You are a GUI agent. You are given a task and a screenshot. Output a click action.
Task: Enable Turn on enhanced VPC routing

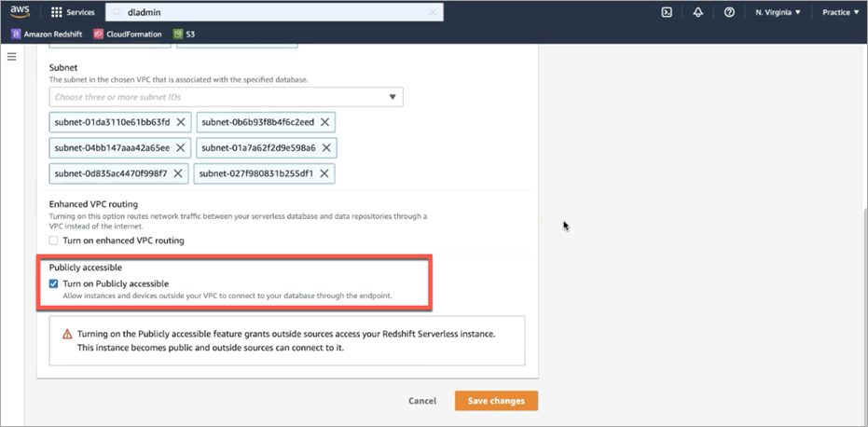54,241
